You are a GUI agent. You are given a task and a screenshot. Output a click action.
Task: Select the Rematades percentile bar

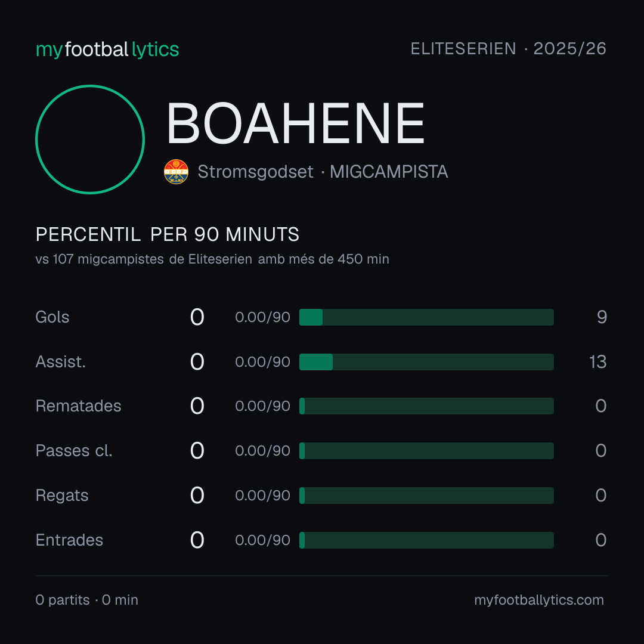426,406
